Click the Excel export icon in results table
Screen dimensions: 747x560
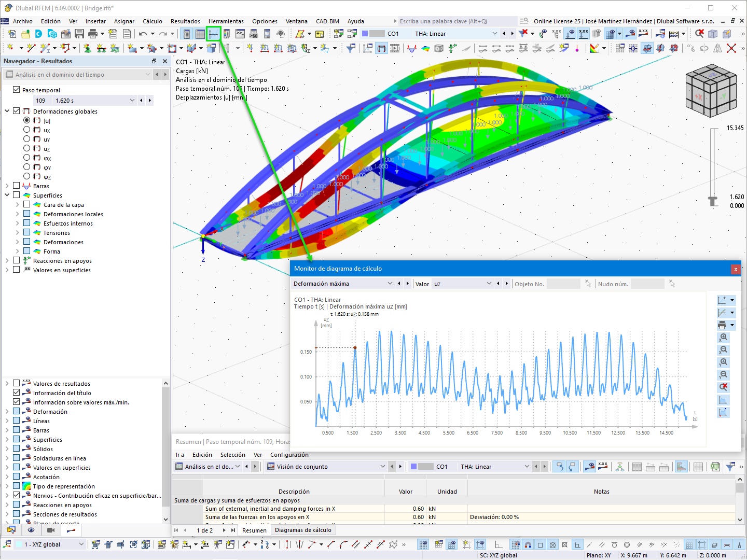pos(715,467)
